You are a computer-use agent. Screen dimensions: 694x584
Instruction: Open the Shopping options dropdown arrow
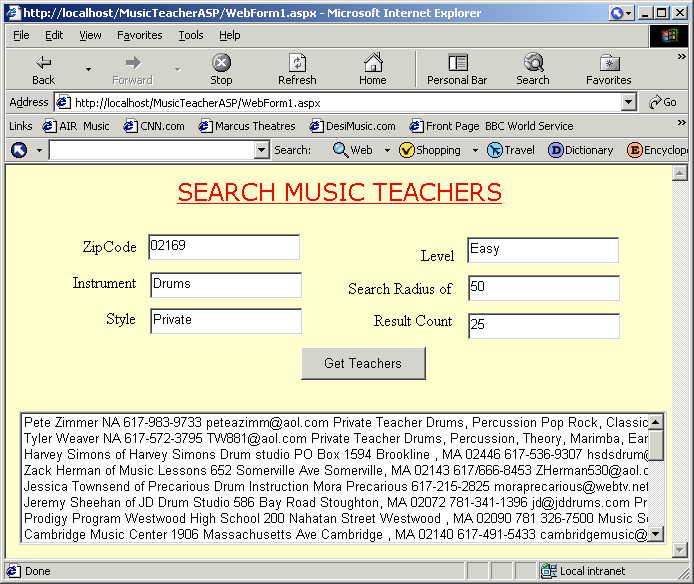(x=475, y=151)
